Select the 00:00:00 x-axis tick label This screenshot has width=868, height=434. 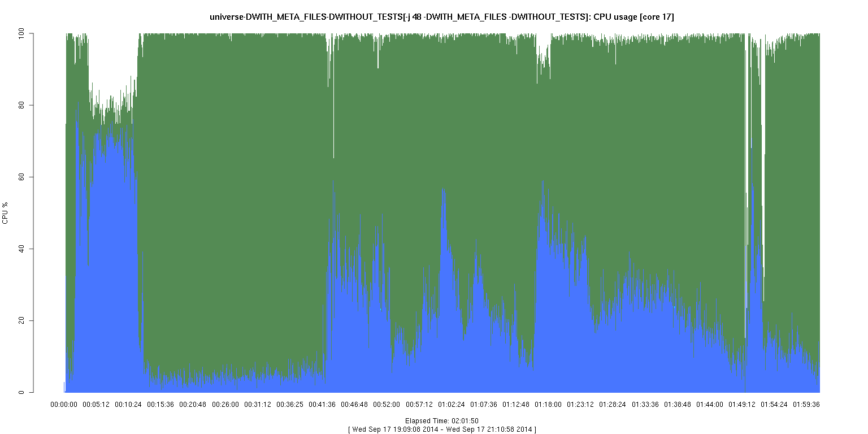click(x=64, y=405)
